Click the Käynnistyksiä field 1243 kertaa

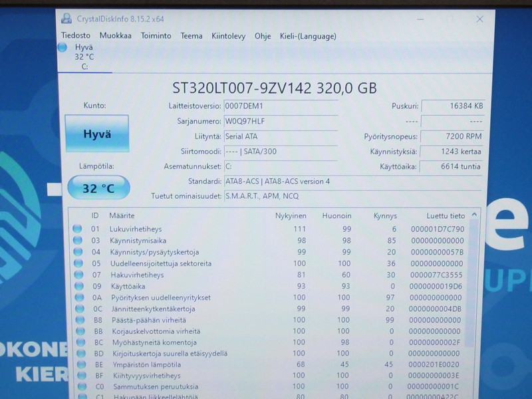tap(451, 152)
